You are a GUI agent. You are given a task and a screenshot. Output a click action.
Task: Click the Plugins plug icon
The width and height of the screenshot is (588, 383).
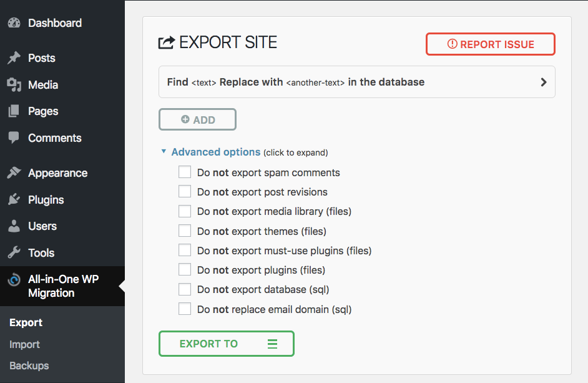[14, 199]
